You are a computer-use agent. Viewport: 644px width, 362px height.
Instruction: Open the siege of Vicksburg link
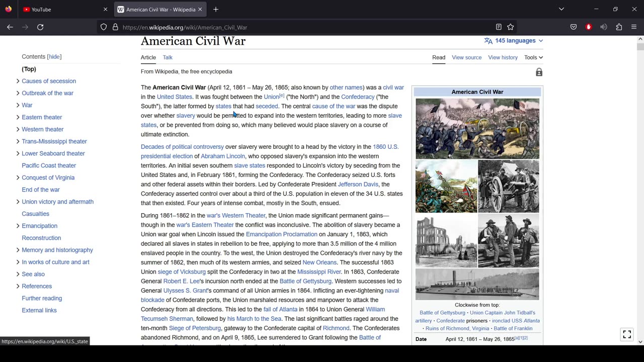click(182, 272)
